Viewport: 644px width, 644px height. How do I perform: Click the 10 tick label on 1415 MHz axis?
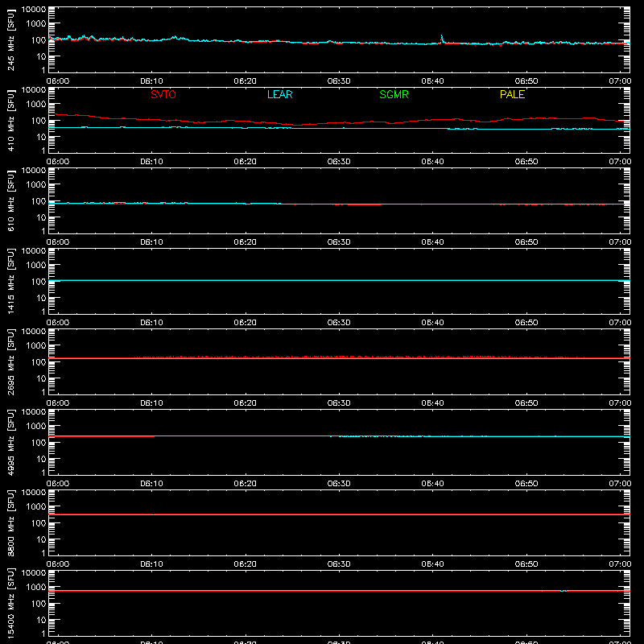[41, 298]
